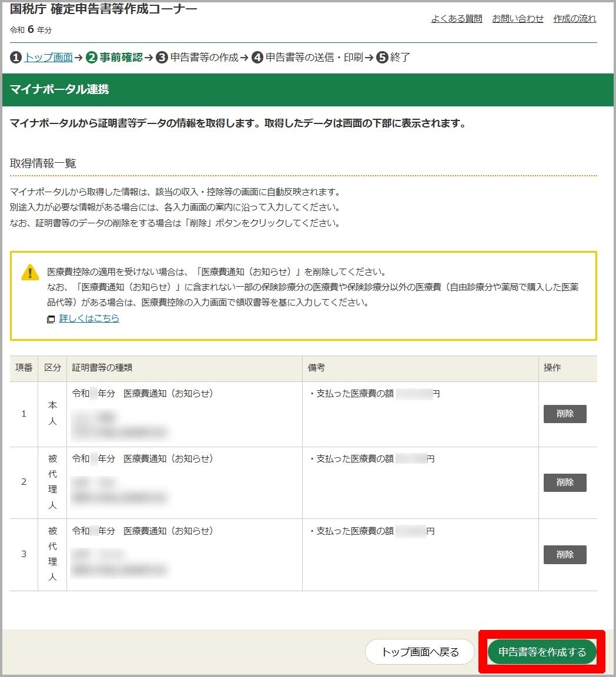Open the お問い合わせ link
Image resolution: width=616 pixels, height=677 pixels.
pos(517,19)
